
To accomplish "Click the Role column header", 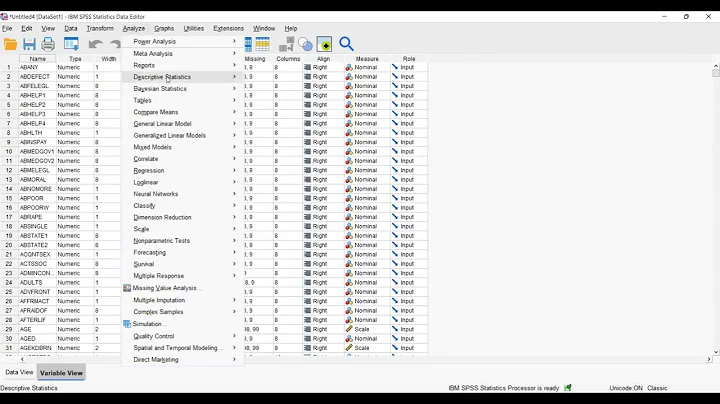I will coord(409,59).
